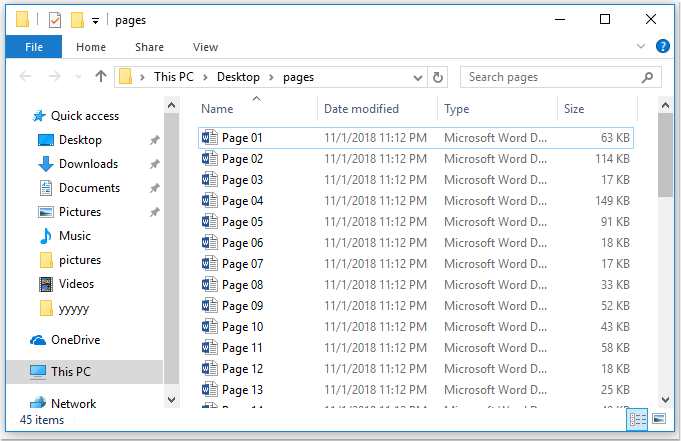This screenshot has width=681, height=441.
Task: Click the Properties icon in title bar
Action: [x=55, y=20]
